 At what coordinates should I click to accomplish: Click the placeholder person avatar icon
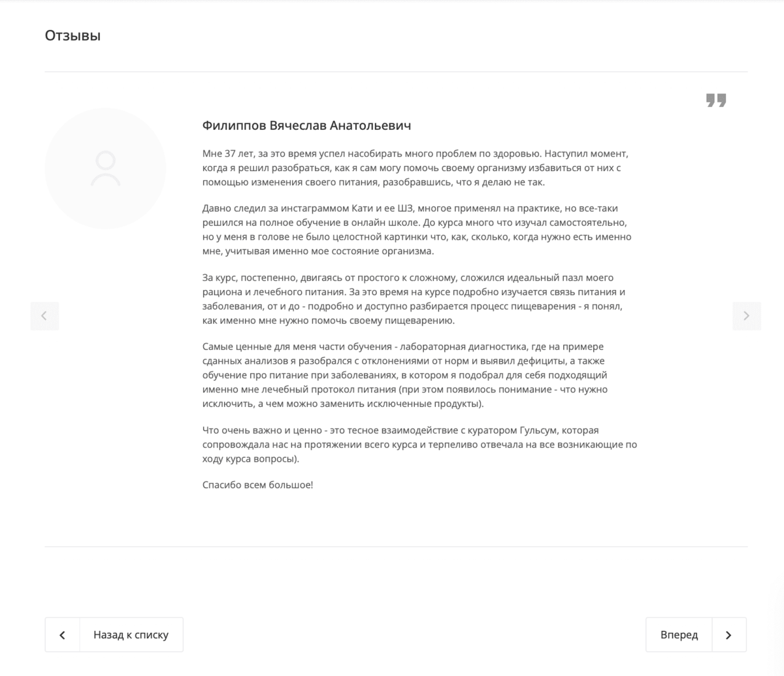105,169
